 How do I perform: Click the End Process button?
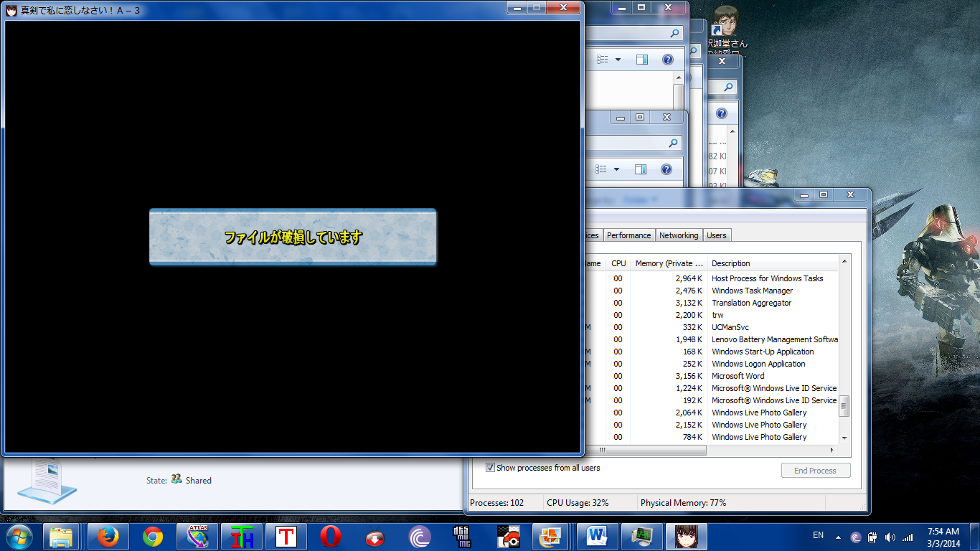[815, 471]
